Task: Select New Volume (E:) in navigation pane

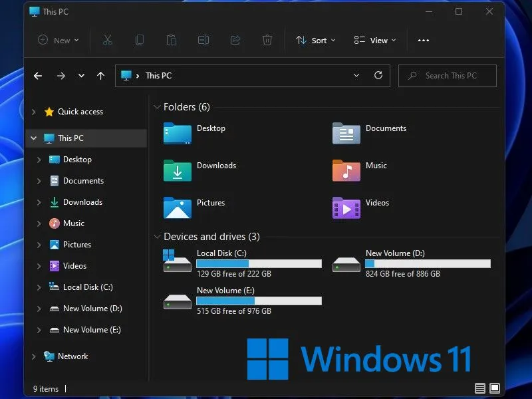Action: coord(92,330)
